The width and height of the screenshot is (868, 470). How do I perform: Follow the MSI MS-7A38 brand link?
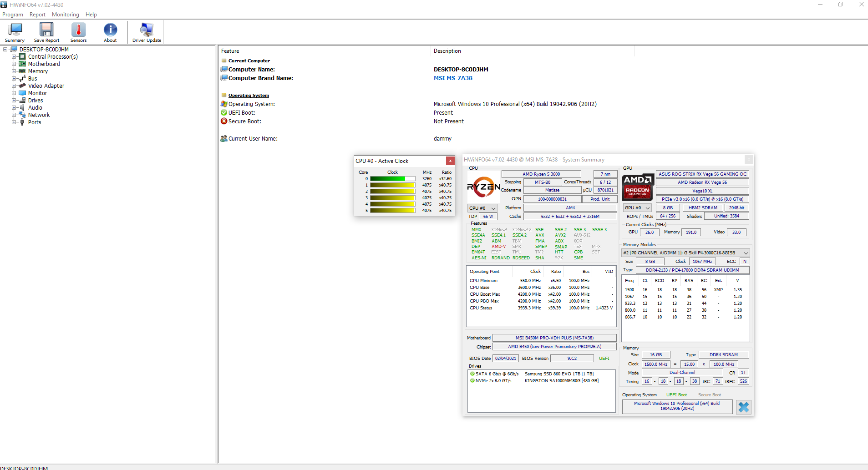coord(453,78)
